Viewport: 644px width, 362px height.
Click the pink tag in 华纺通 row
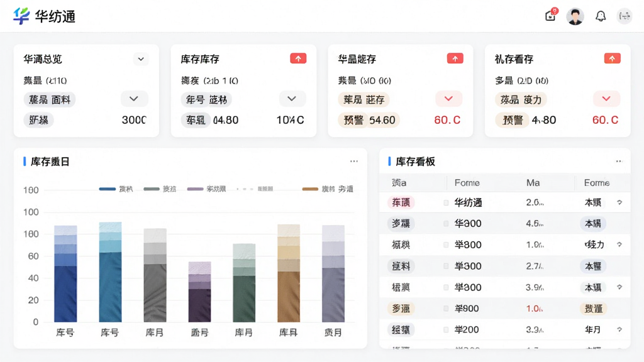coord(401,202)
